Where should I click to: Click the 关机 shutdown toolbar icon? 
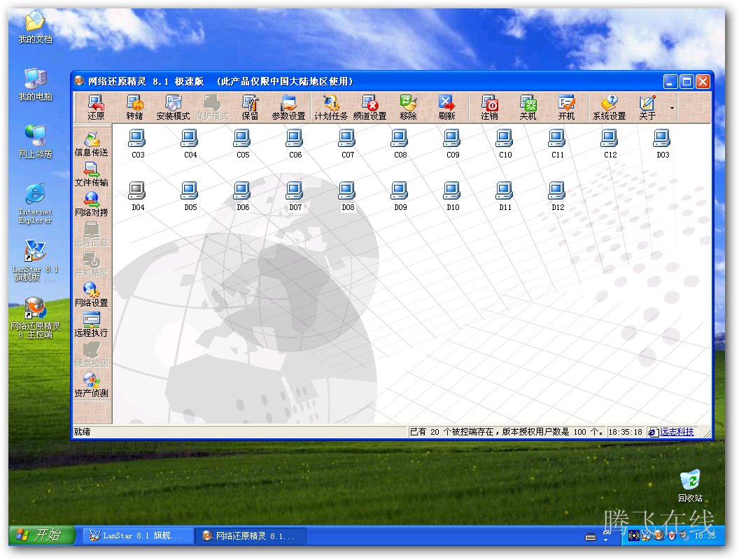[528, 108]
